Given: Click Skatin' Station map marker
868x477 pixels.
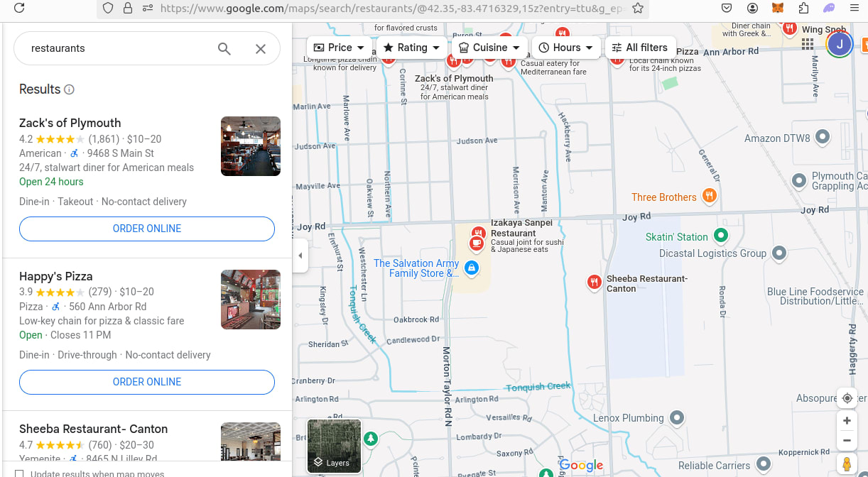Looking at the screenshot, I should 721,235.
